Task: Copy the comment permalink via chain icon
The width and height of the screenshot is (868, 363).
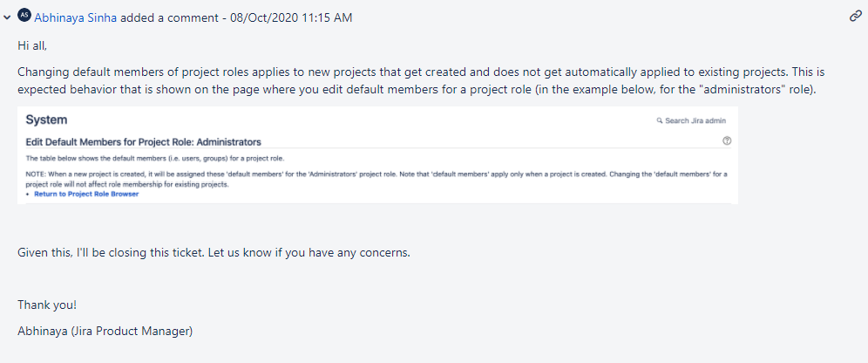Action: [856, 17]
